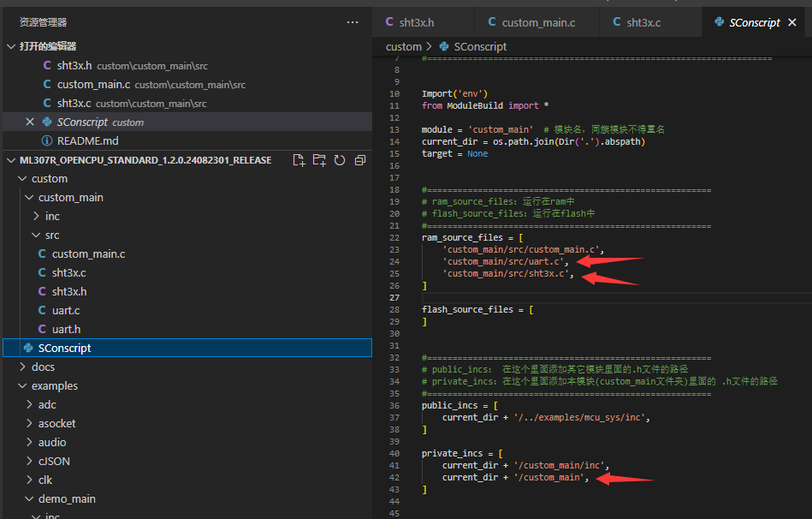The width and height of the screenshot is (812, 519).
Task: Click the New File icon in project header
Action: click(299, 160)
